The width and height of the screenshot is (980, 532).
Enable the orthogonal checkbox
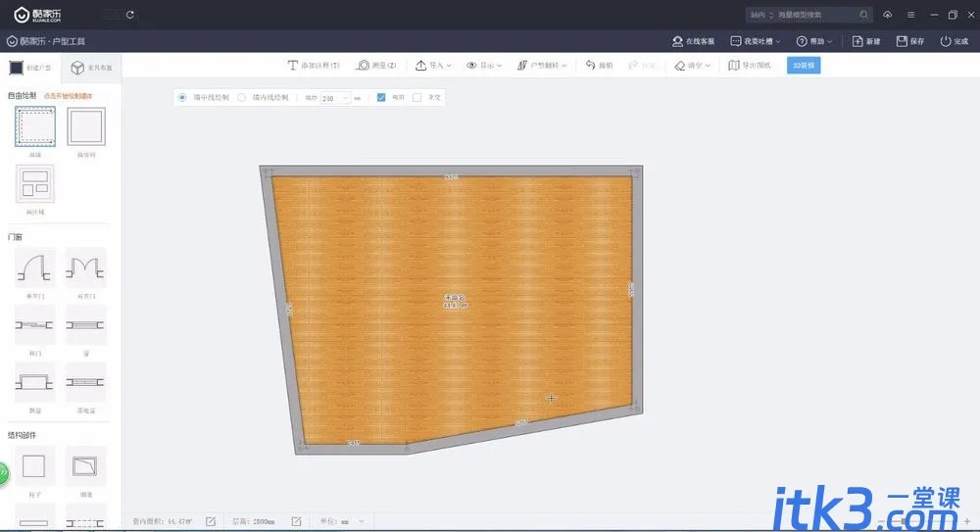[416, 98]
